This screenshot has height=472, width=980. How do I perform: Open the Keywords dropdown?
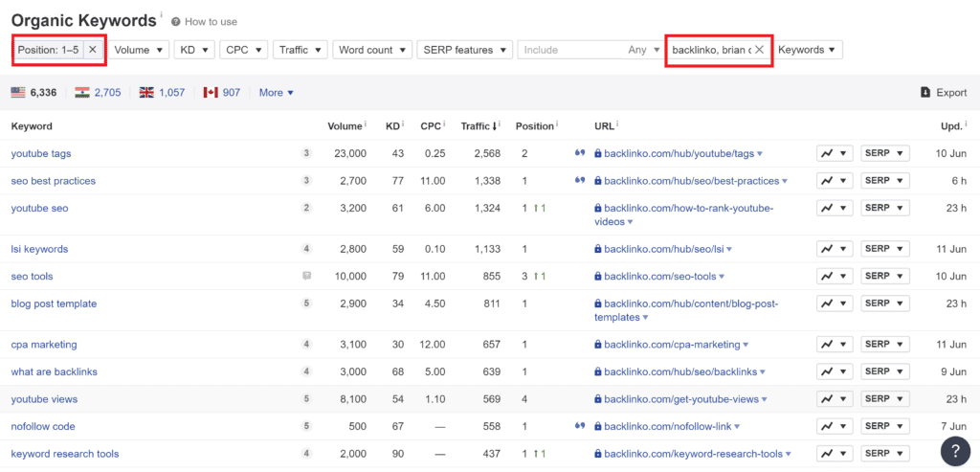tap(807, 50)
